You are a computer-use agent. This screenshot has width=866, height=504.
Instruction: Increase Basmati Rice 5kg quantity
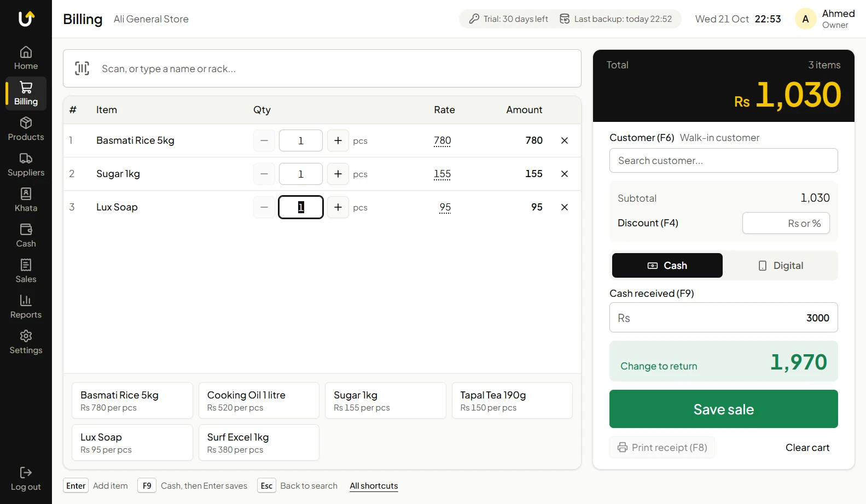tap(338, 140)
